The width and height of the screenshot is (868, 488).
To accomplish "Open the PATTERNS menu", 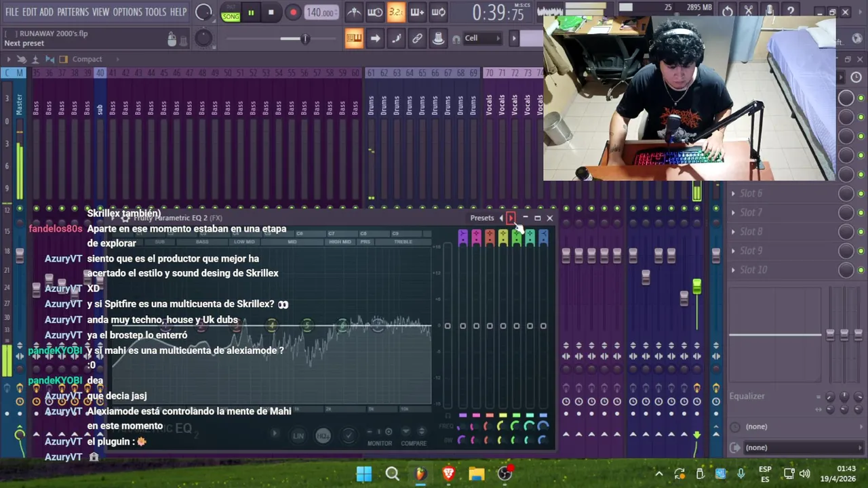I will coord(73,12).
